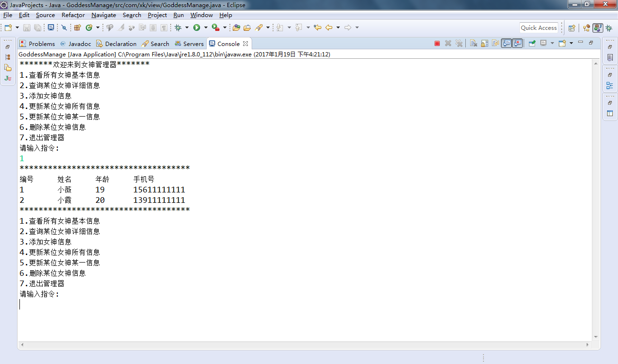618x364 pixels.
Task: Click the Forward navigation arrow
Action: (348, 27)
